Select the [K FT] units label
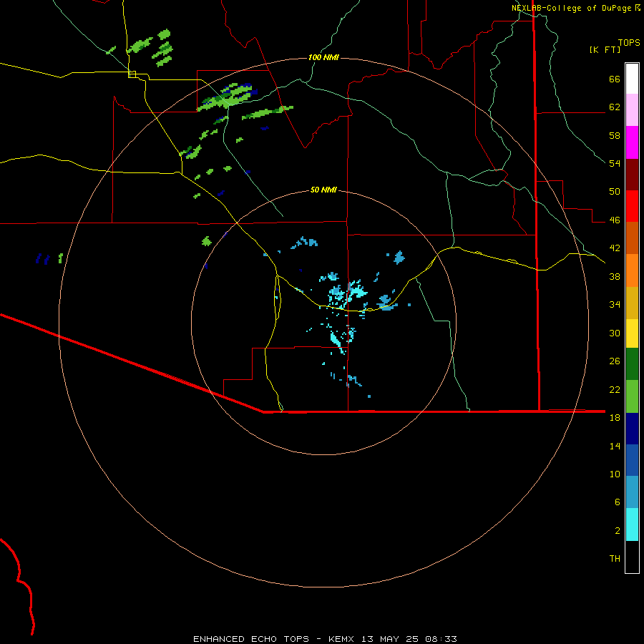The width and height of the screenshot is (644, 644). [x=605, y=49]
